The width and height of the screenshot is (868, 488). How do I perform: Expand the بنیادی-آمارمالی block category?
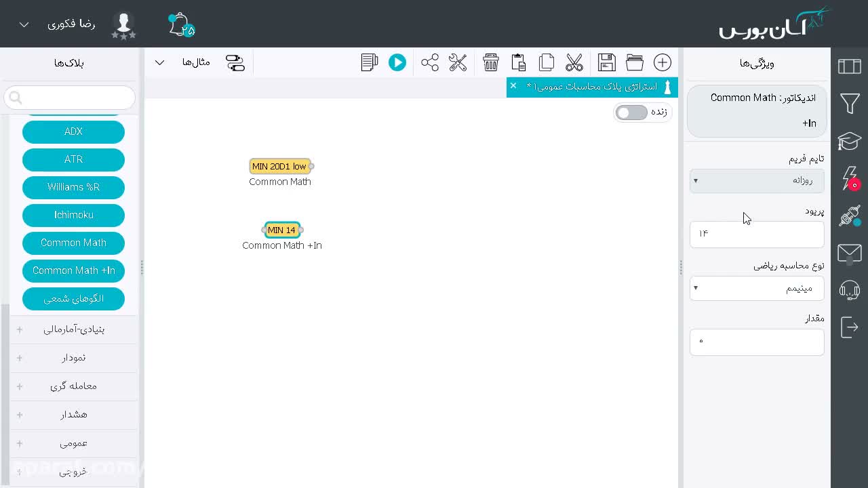click(x=73, y=329)
